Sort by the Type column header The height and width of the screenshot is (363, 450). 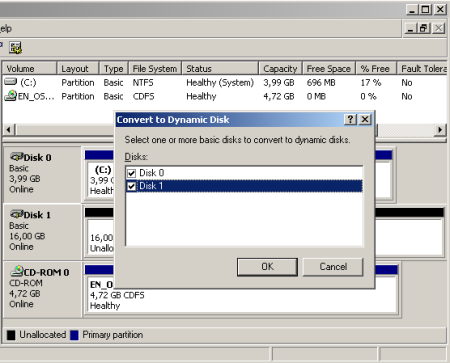114,68
